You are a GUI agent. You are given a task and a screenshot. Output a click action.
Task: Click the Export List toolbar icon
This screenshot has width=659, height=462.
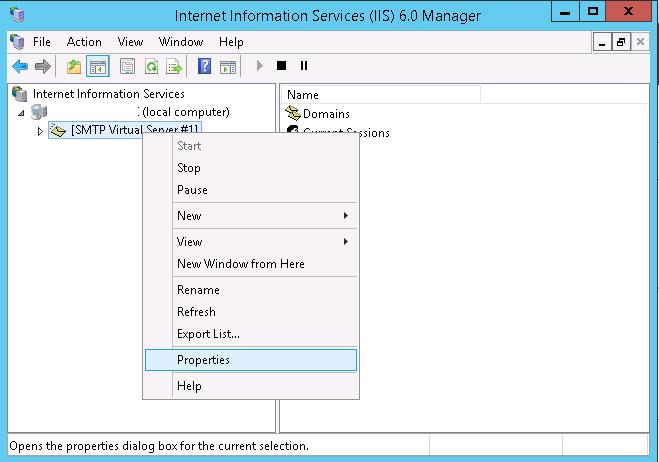[x=174, y=67]
